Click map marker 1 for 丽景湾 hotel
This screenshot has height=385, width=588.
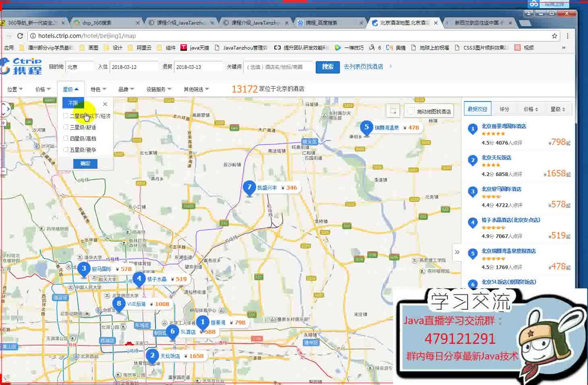point(203,323)
